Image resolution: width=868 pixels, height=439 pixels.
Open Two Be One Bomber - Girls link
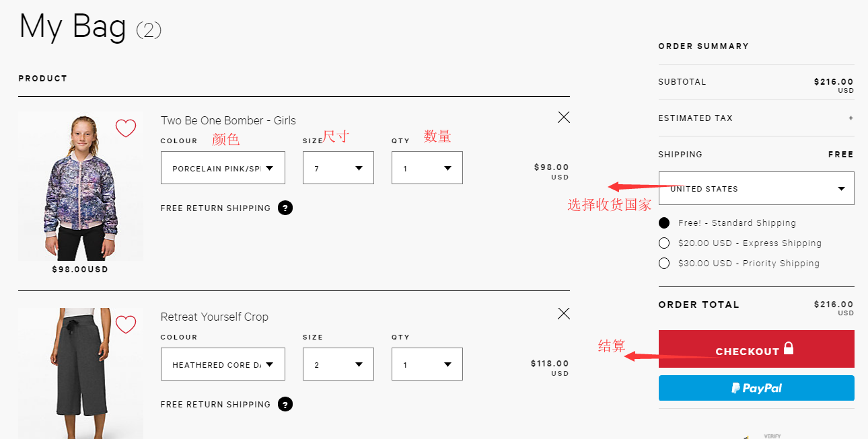(228, 120)
